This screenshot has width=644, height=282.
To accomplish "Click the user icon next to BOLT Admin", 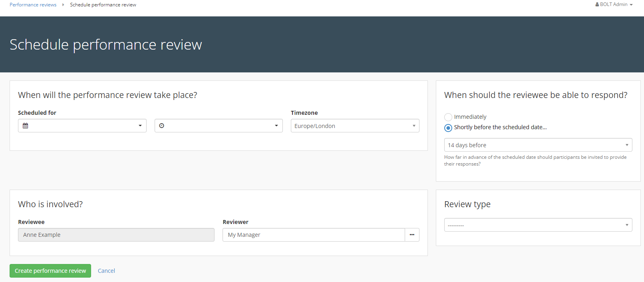I will [597, 4].
